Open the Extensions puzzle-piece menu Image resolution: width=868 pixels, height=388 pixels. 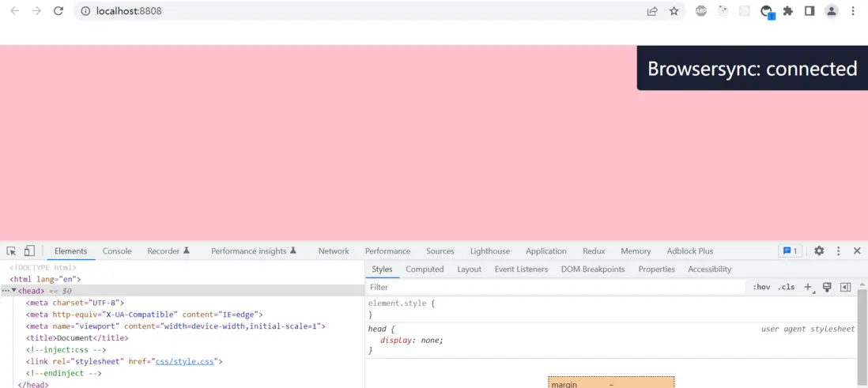[x=787, y=11]
